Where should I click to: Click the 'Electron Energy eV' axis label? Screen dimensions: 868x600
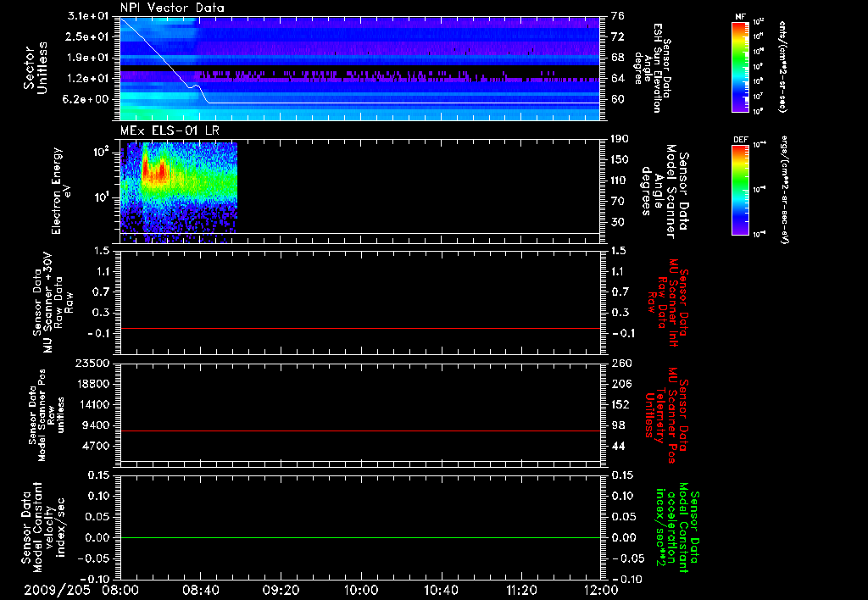tap(62, 191)
